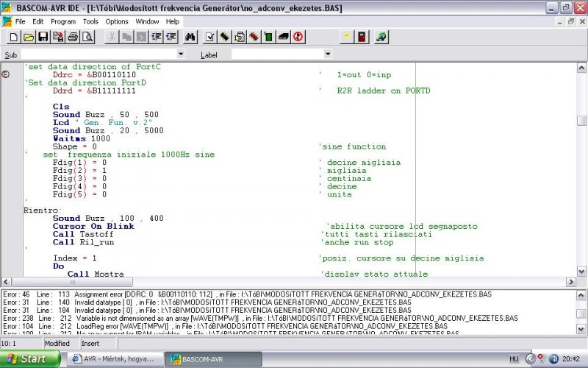The width and height of the screenshot is (588, 368).
Task: Show compile result report icon
Action: [x=240, y=37]
